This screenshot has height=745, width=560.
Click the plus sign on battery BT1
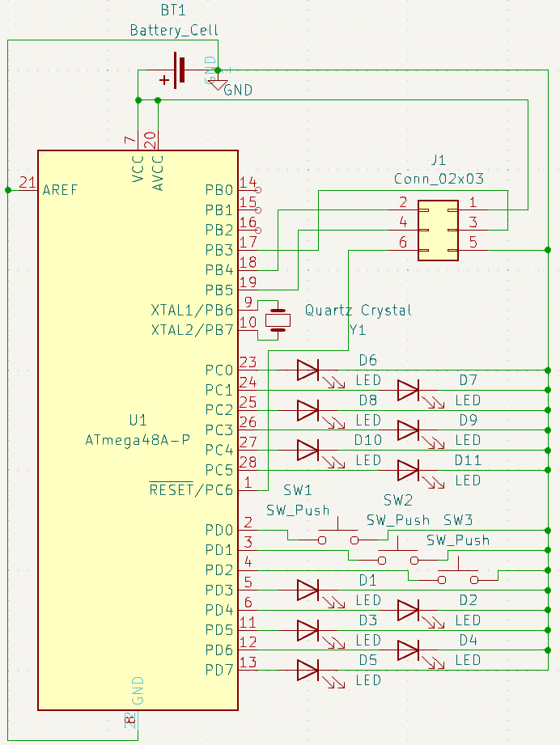[x=164, y=80]
